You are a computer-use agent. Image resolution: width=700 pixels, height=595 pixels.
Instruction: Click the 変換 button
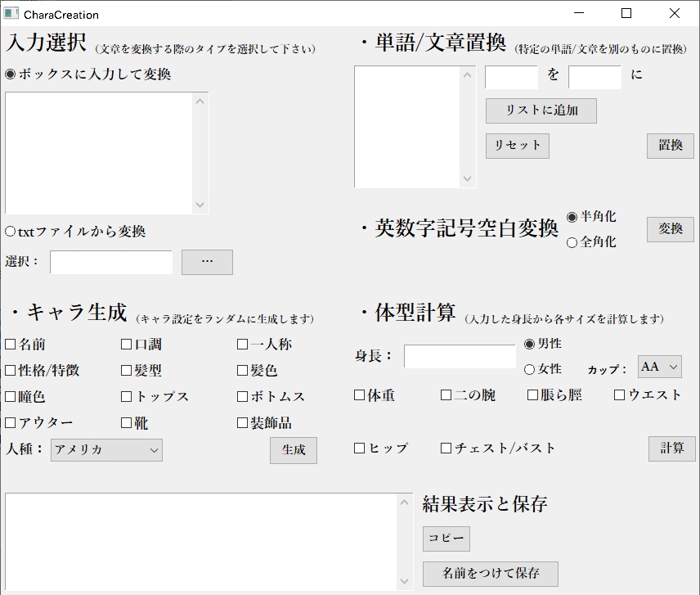[671, 230]
